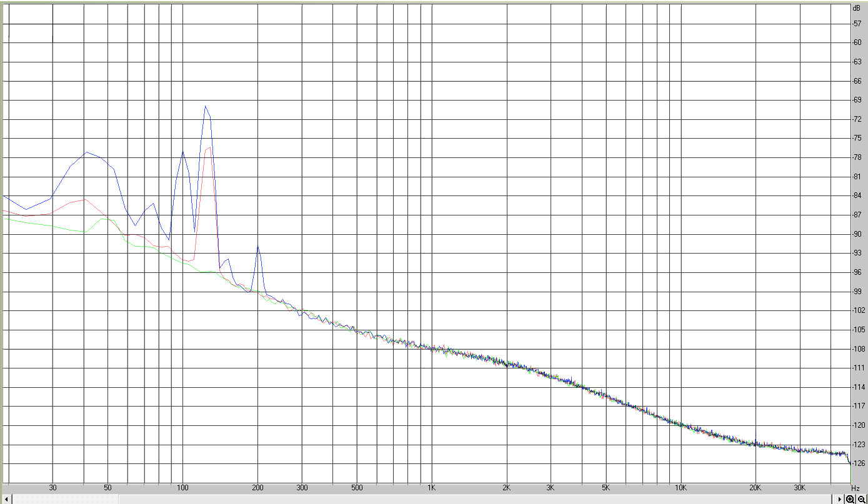Select the -84 dB axis label
The height and width of the screenshot is (504, 868).
point(857,195)
